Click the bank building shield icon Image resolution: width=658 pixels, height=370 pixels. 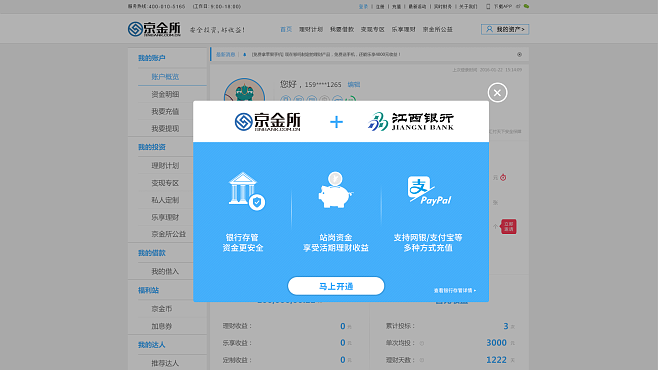[247, 191]
